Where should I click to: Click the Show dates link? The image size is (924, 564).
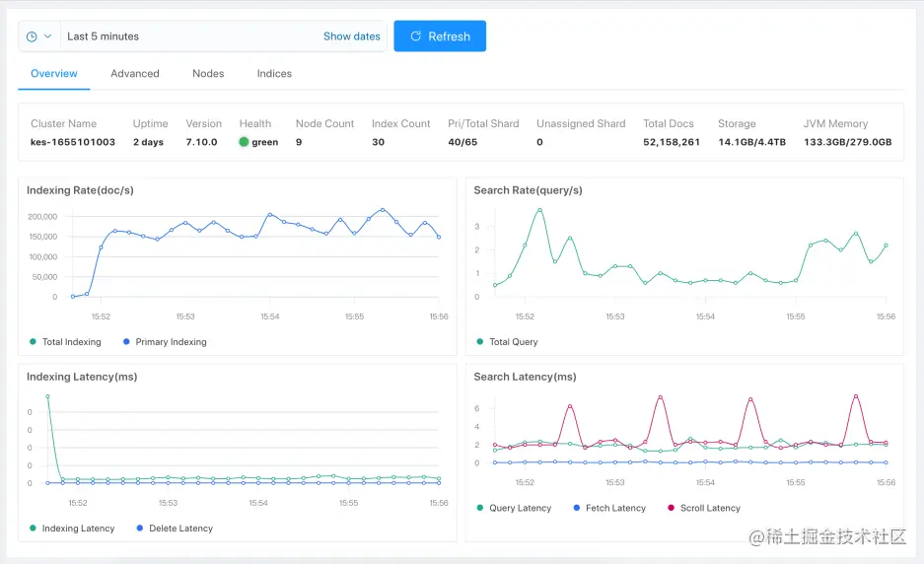352,36
